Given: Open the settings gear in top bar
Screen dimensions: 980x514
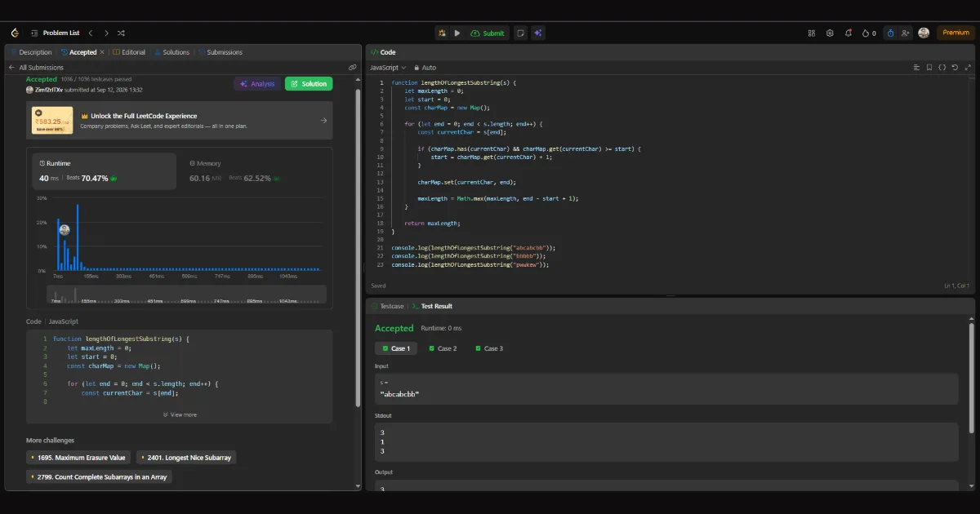Looking at the screenshot, I should click(x=830, y=33).
